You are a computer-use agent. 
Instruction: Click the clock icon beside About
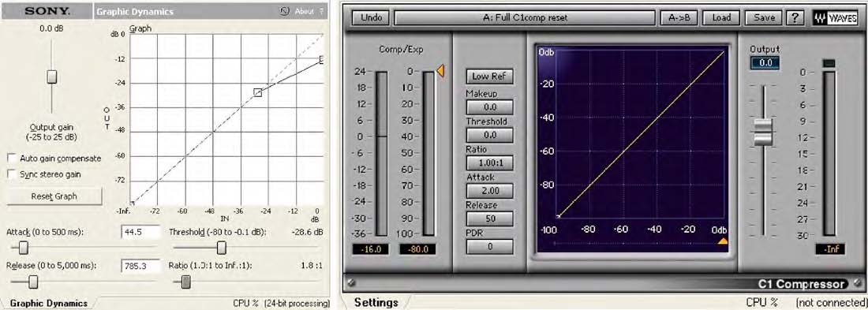point(285,10)
